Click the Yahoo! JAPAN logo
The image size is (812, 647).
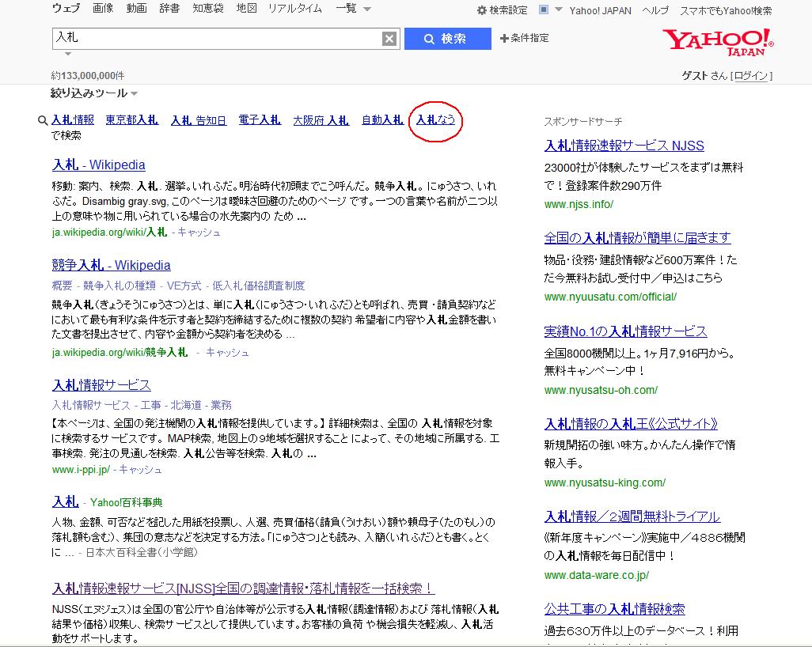[x=718, y=43]
